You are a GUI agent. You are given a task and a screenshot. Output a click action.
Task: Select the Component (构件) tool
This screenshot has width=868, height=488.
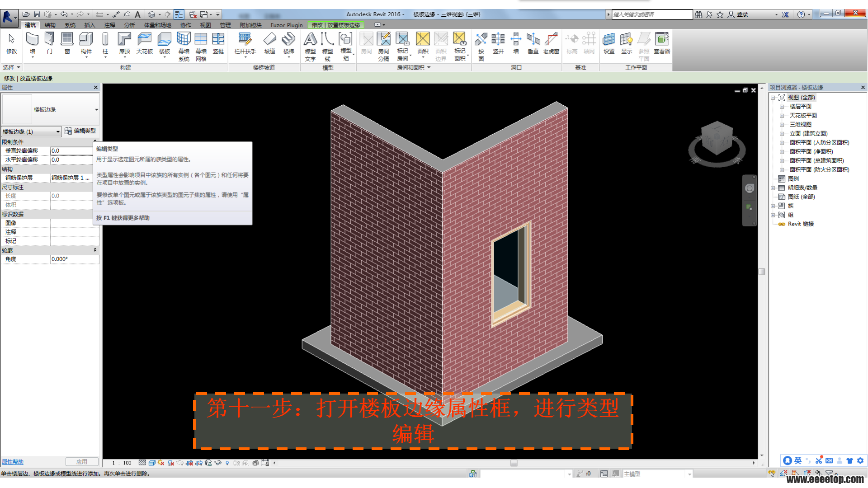coord(86,44)
